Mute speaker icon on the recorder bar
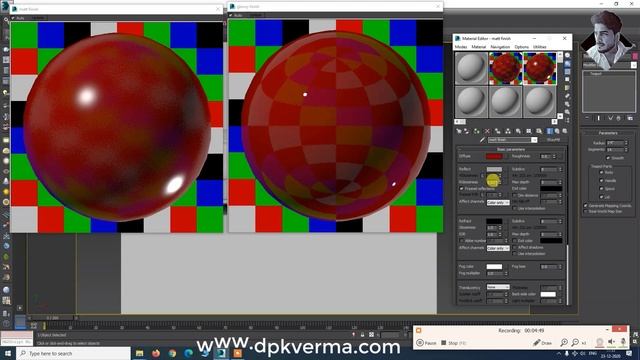The width and height of the screenshot is (640, 360). point(611,342)
